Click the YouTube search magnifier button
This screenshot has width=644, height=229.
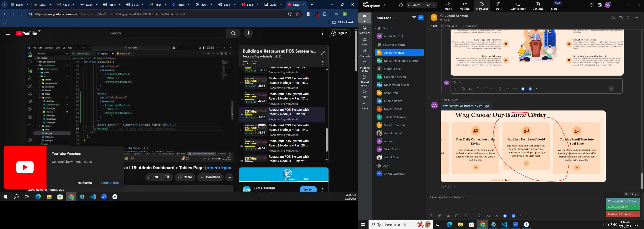point(233,33)
